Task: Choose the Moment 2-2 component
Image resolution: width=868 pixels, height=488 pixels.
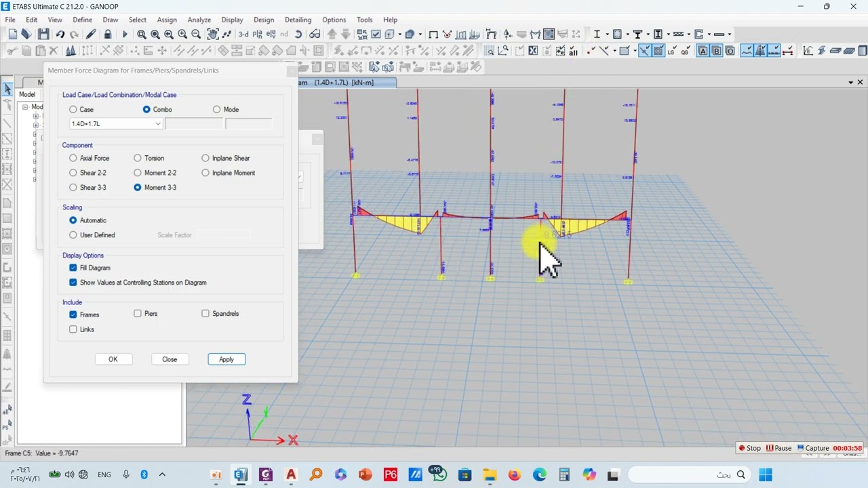Action: tap(138, 173)
